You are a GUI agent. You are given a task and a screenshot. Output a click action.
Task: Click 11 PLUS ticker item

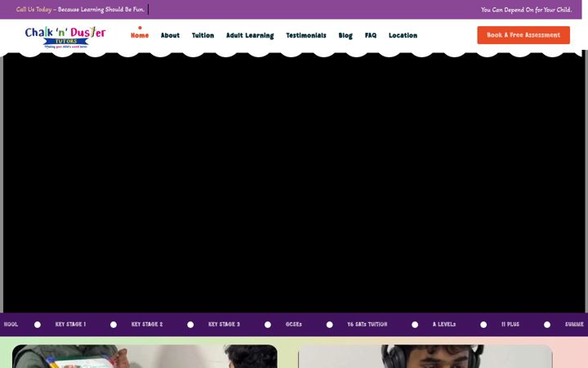tap(510, 324)
